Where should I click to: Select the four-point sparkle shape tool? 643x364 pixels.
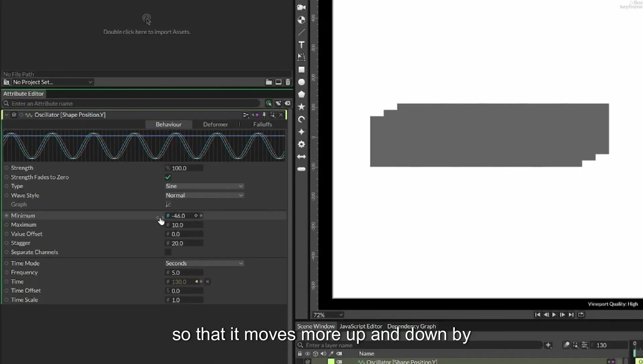301,132
